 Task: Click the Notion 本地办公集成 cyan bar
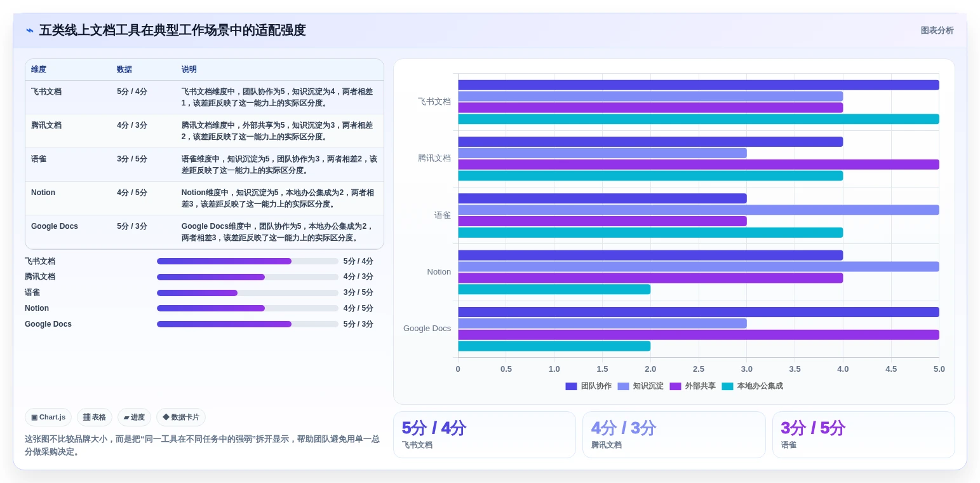(554, 289)
